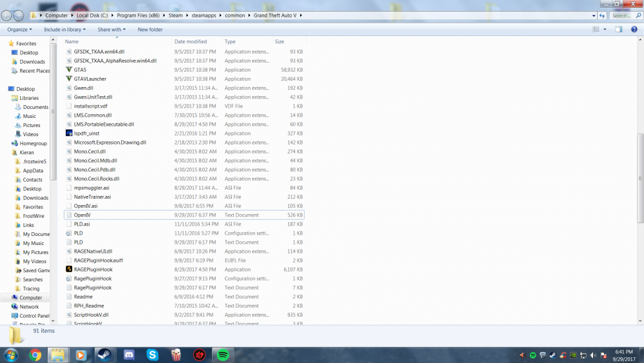Screen dimensions: 644x363
Task: Select the GTAVLauncher application icon
Action: pyautogui.click(x=69, y=79)
